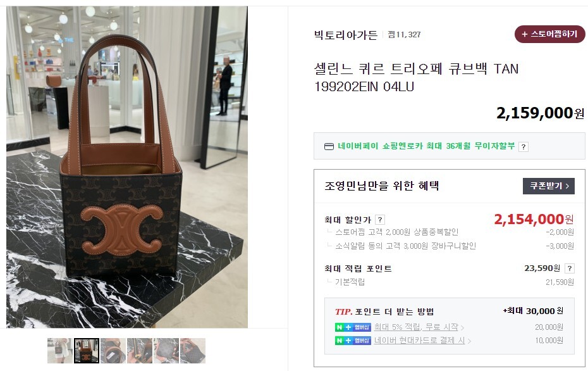Click the help icon beside 최대 할인가
Screen dimensions: 588x371
tap(380, 220)
